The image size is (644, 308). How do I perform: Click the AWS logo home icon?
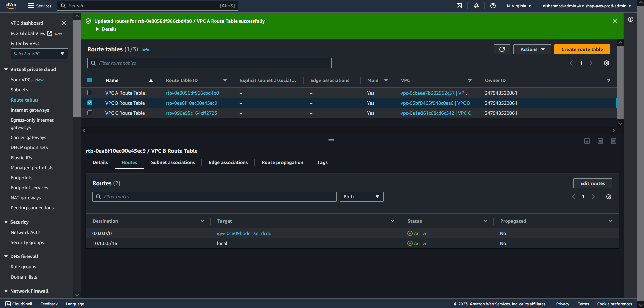click(x=11, y=6)
